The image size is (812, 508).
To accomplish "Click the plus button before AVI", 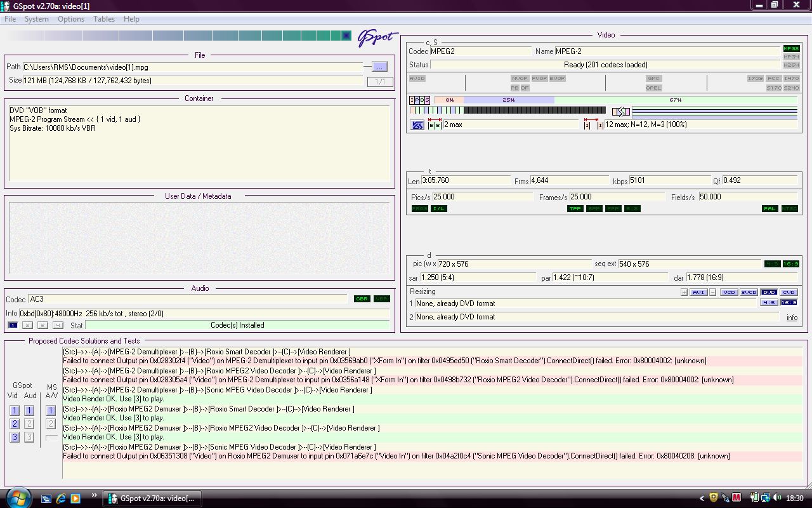I will [x=684, y=292].
